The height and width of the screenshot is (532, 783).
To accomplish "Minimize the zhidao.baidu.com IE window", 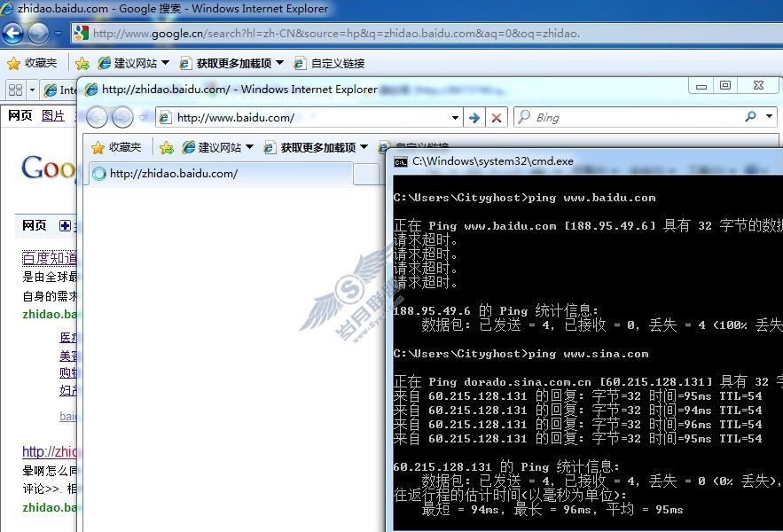I will (701, 86).
